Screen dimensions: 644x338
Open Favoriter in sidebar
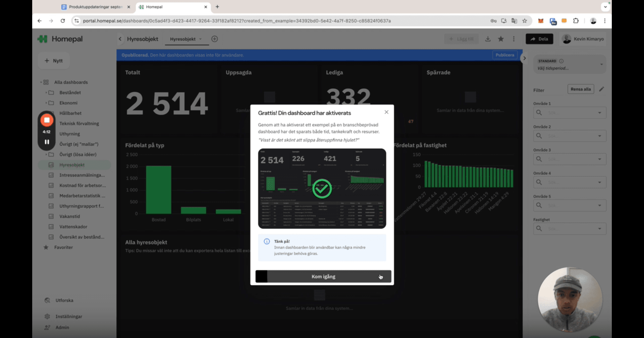(x=63, y=247)
